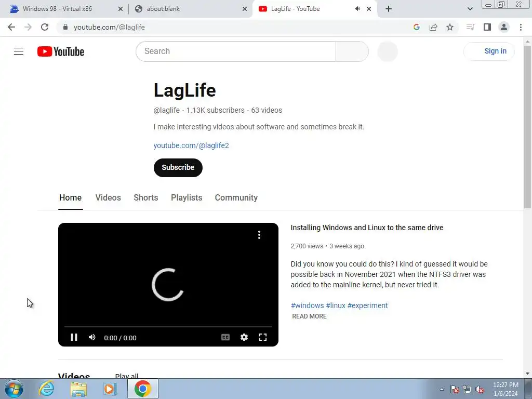Screen dimensions: 532x399
Task: Pause the featured video
Action: point(74,337)
